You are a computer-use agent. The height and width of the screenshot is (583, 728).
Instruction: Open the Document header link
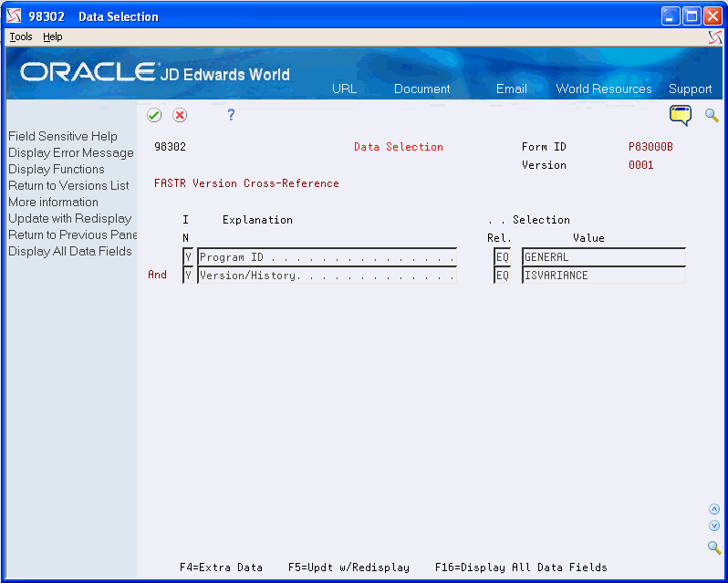click(x=422, y=88)
